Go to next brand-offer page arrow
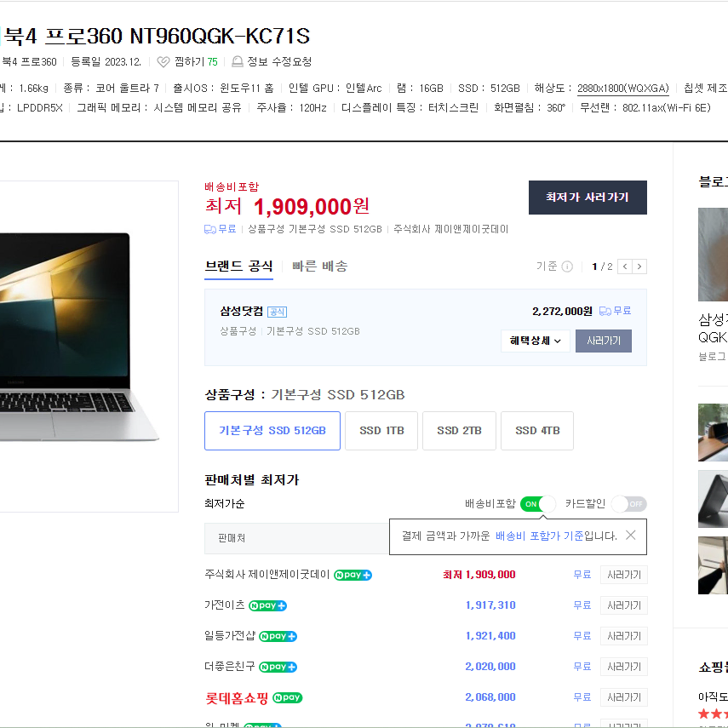 pos(639,267)
